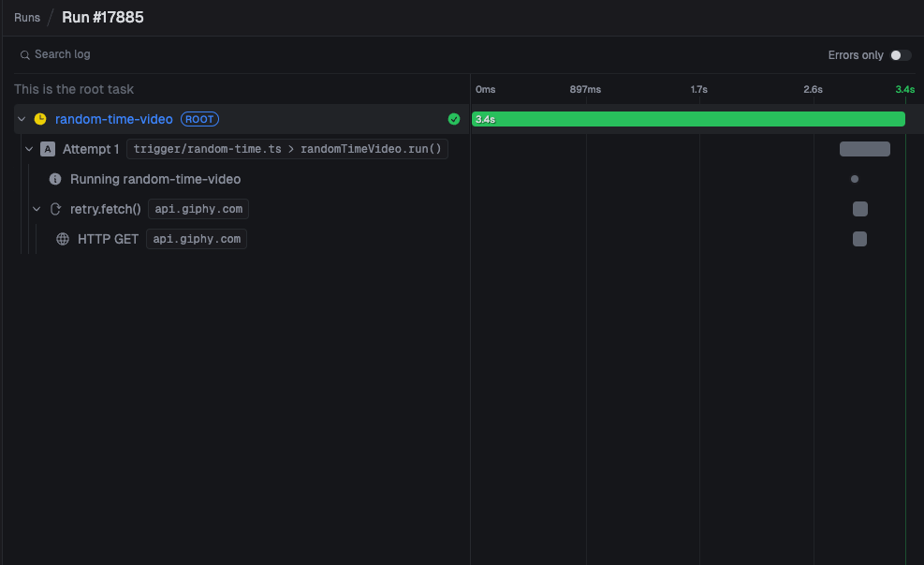Collapse the random-time-video root row
924x565 pixels.
coord(22,119)
